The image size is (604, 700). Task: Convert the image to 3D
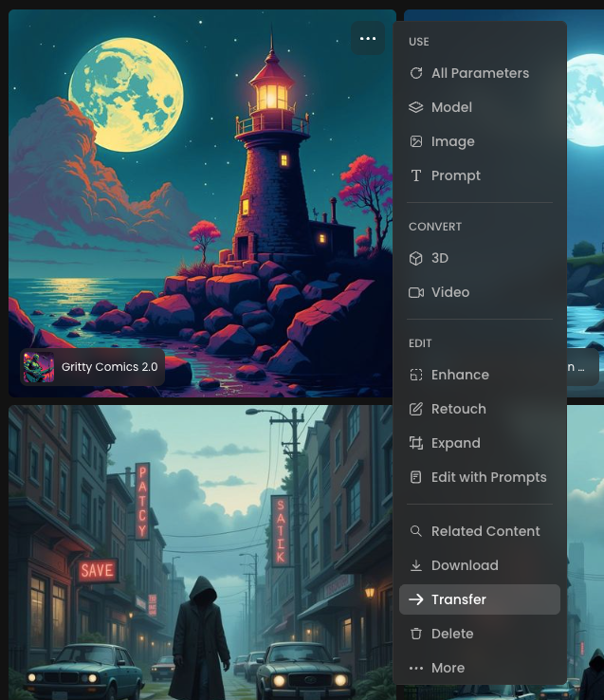click(439, 258)
